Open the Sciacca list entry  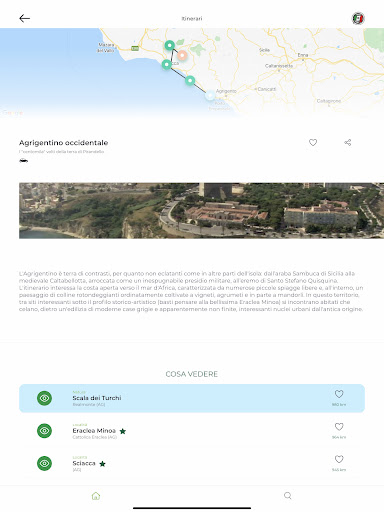[192, 463]
